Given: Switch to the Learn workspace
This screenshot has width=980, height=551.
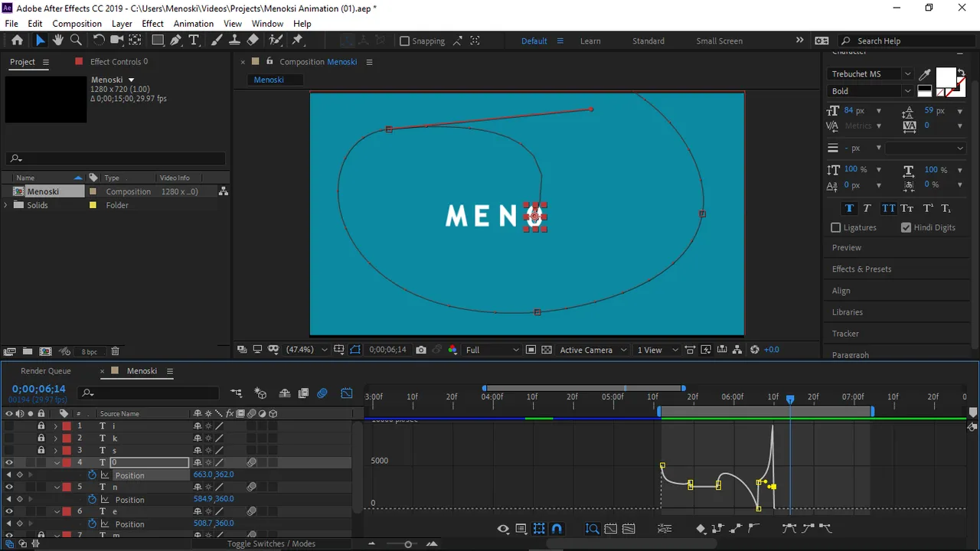Looking at the screenshot, I should (590, 41).
